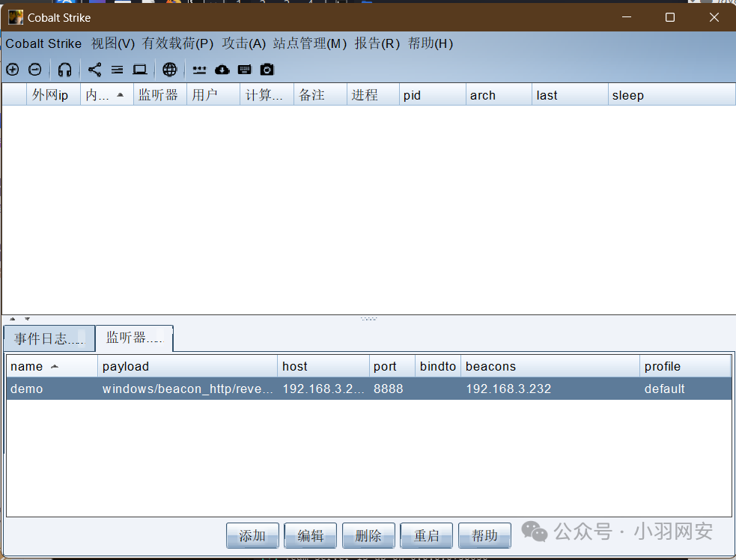
Task: Click the listeners 帮助 button
Action: point(484,535)
